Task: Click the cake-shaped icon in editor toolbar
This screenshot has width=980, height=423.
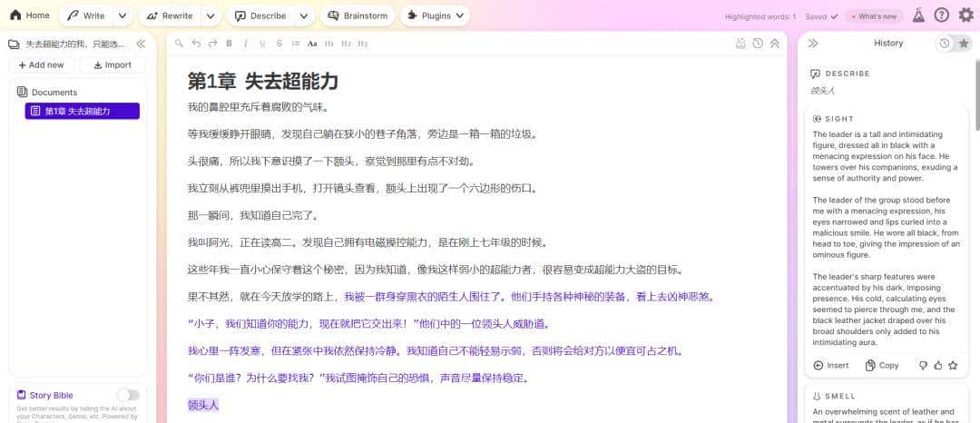Action: pos(741,43)
